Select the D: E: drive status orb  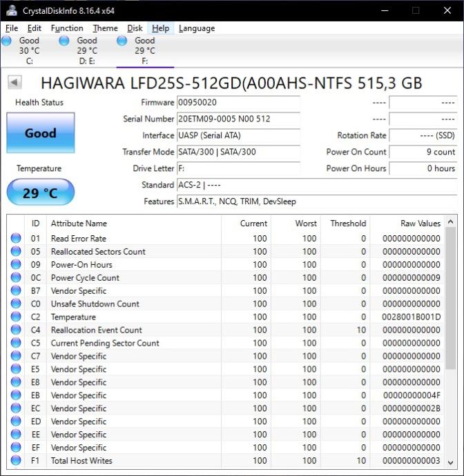64,41
